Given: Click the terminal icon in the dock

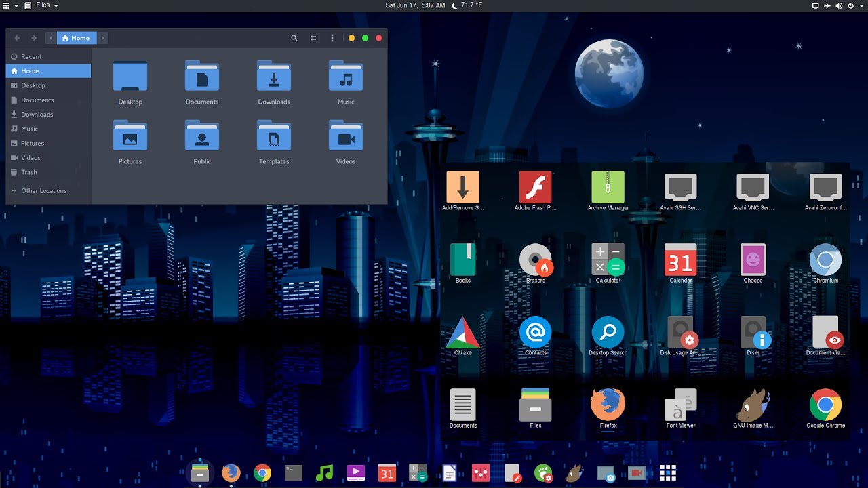Looking at the screenshot, I should pyautogui.click(x=293, y=473).
